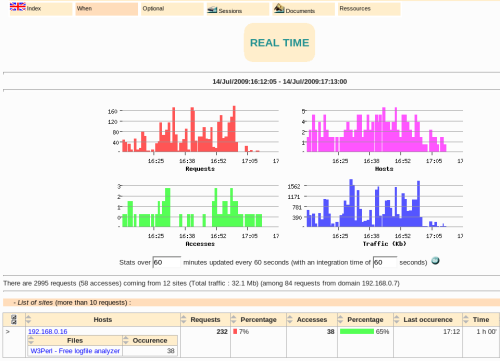Sort by Accesses column arrows
The image size is (500, 361).
tap(290, 320)
